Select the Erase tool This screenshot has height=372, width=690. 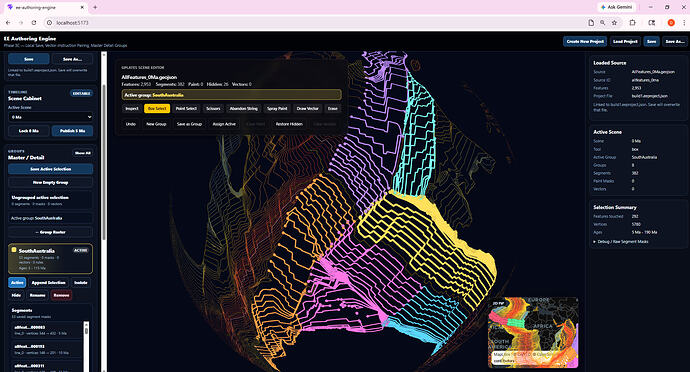pyautogui.click(x=333, y=108)
